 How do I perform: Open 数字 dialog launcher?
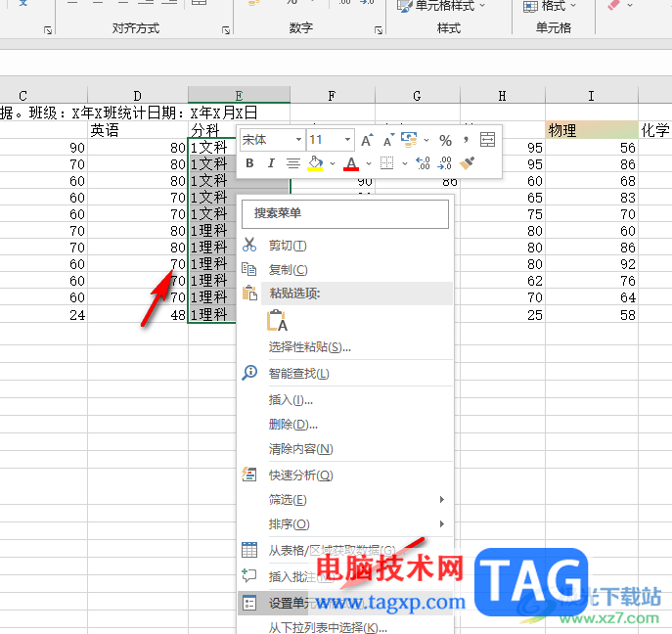pyautogui.click(x=379, y=30)
